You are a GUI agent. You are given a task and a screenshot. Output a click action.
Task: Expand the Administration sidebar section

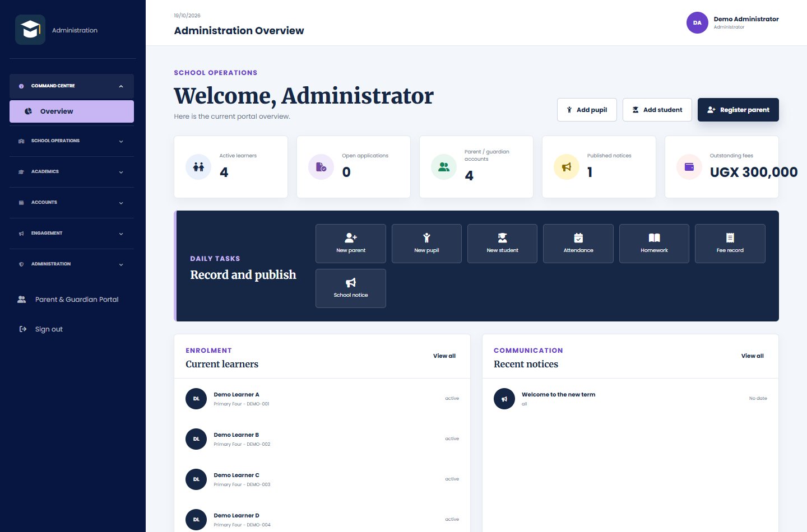click(72, 264)
